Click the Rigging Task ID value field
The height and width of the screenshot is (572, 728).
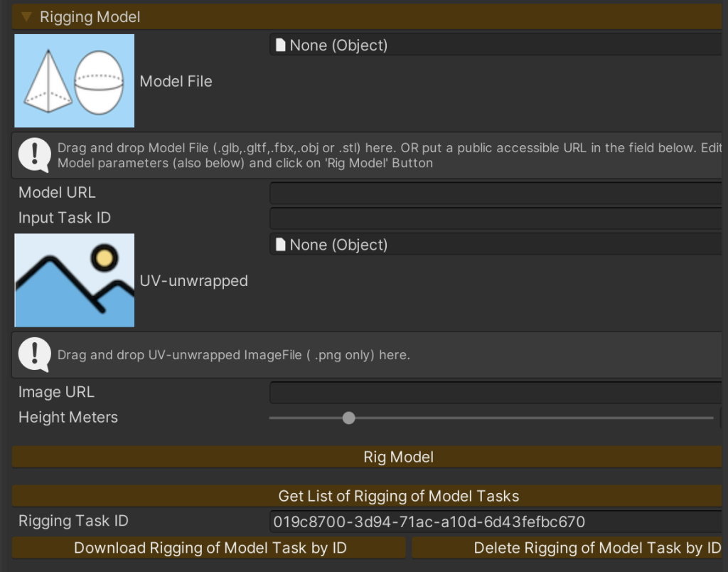click(498, 521)
